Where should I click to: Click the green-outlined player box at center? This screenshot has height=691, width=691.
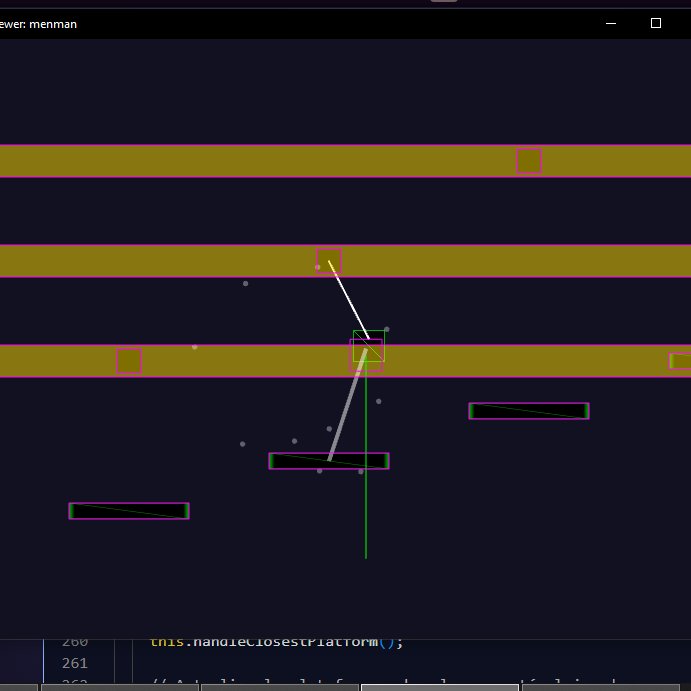point(369,346)
